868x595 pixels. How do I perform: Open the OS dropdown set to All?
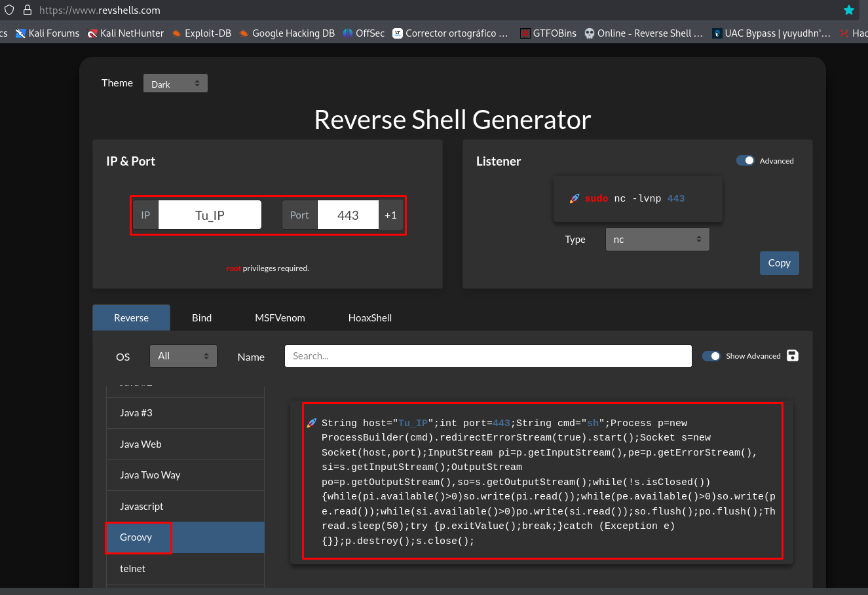click(183, 356)
